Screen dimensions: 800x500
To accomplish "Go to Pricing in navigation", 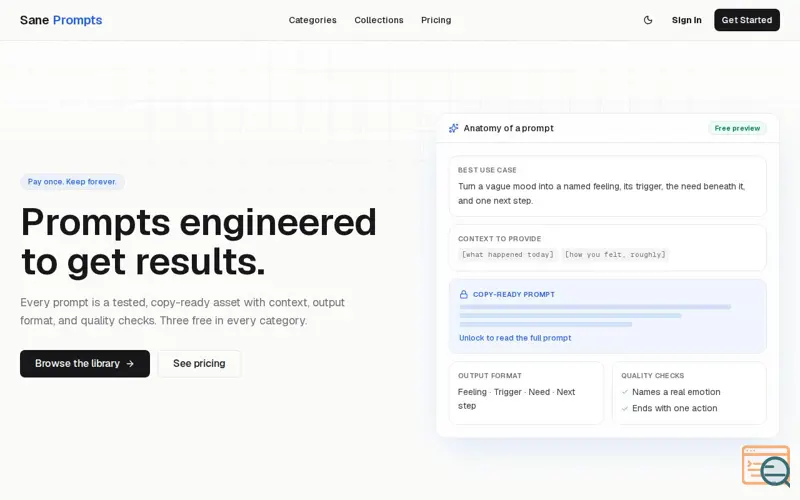I will [x=436, y=20].
